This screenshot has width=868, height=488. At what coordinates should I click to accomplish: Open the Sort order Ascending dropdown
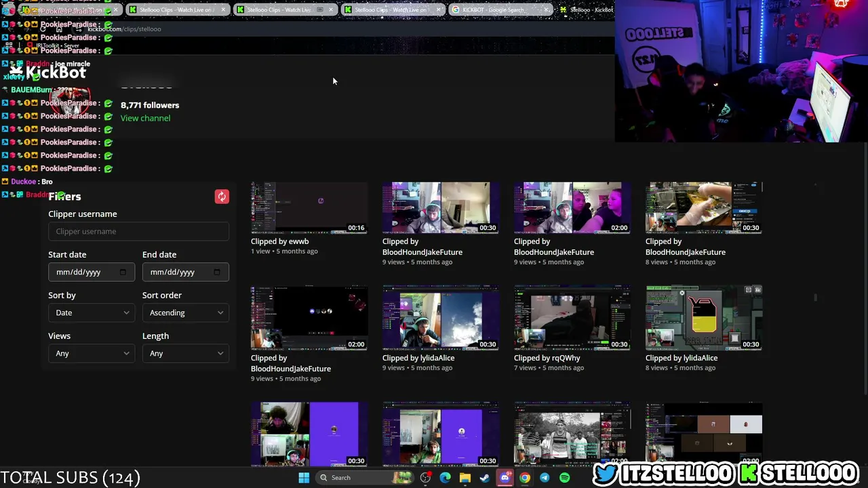click(x=186, y=312)
